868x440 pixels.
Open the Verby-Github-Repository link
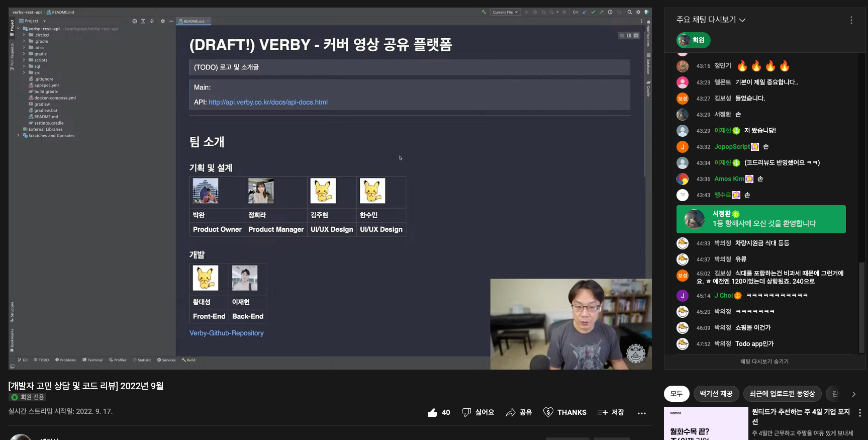226,333
